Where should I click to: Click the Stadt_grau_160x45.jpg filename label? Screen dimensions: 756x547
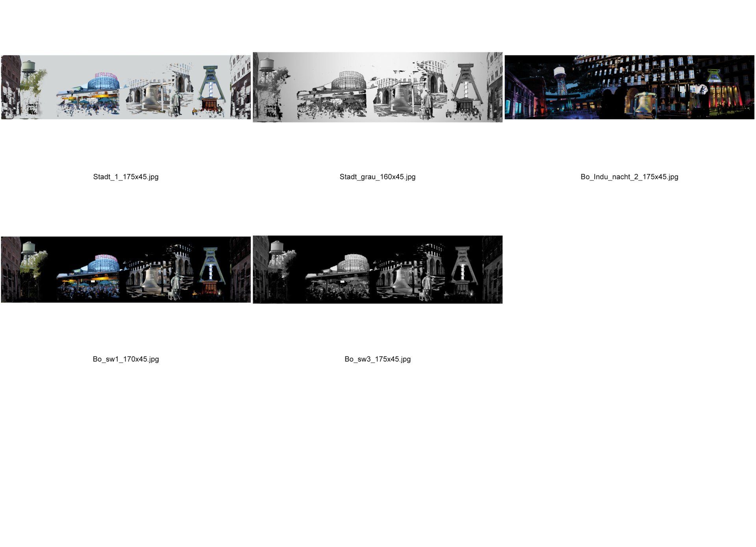[x=377, y=177]
